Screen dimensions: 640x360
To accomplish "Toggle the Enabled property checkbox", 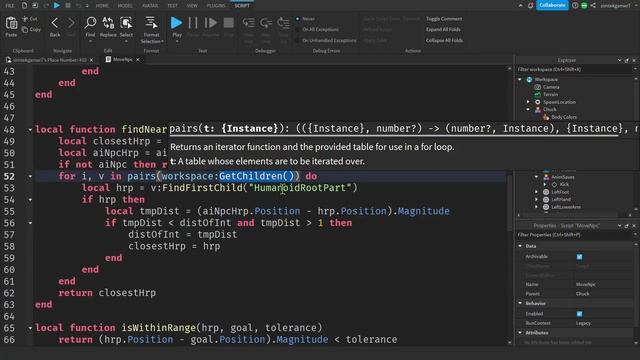I will tap(580, 314).
